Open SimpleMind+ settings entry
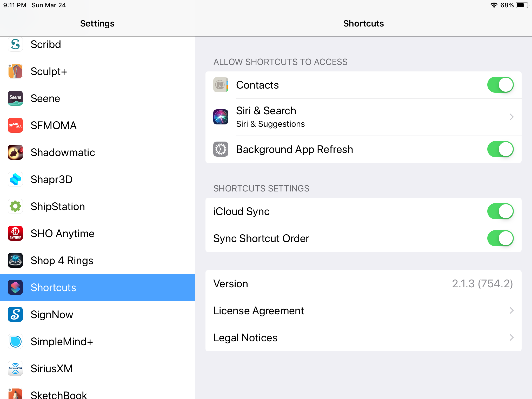Screen dimensions: 532x399 click(62, 342)
